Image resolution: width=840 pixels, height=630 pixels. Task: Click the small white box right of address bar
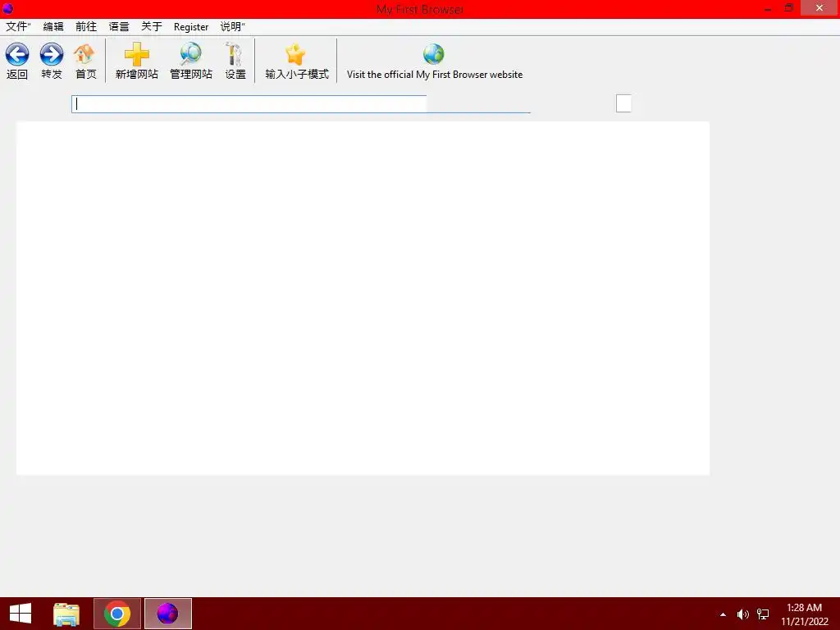click(x=623, y=103)
